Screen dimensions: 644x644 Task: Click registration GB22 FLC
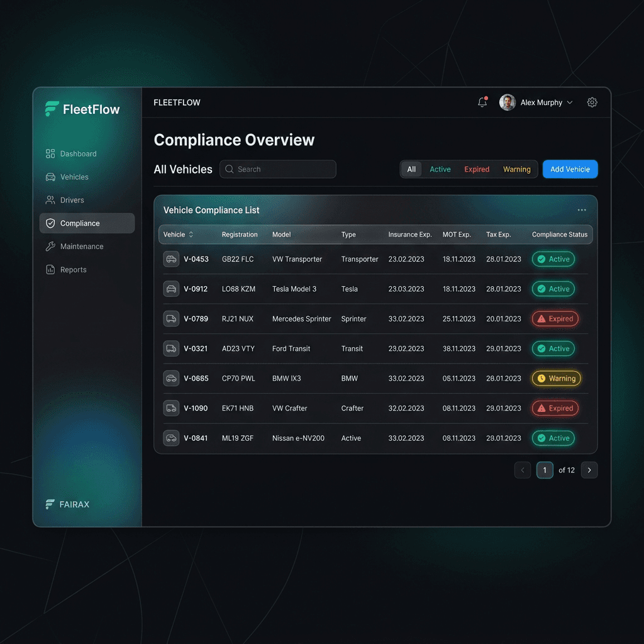237,259
